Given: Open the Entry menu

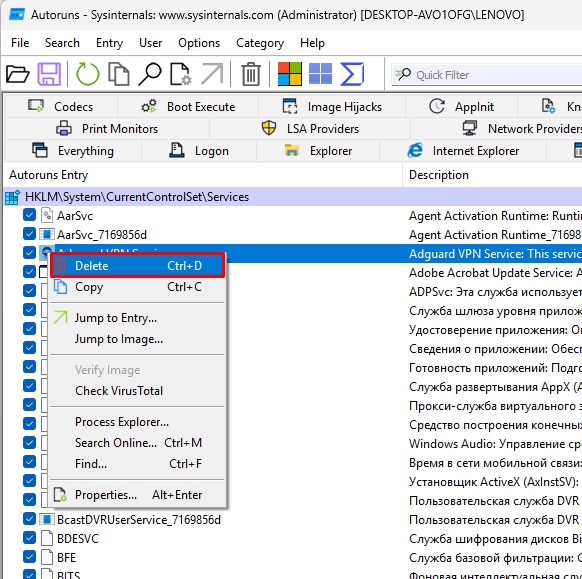Looking at the screenshot, I should click(109, 43).
